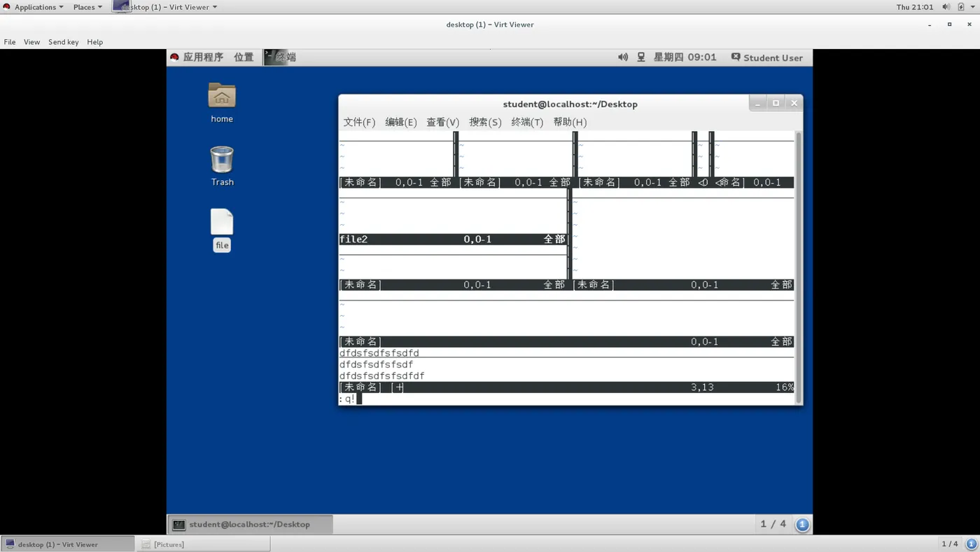This screenshot has width=980, height=552.
Task: Click the host top bar volume icon
Action: (x=946, y=7)
